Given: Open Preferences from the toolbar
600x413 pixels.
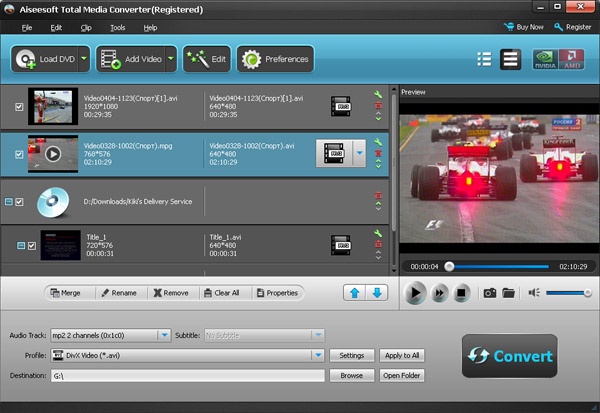Looking at the screenshot, I should [x=275, y=60].
